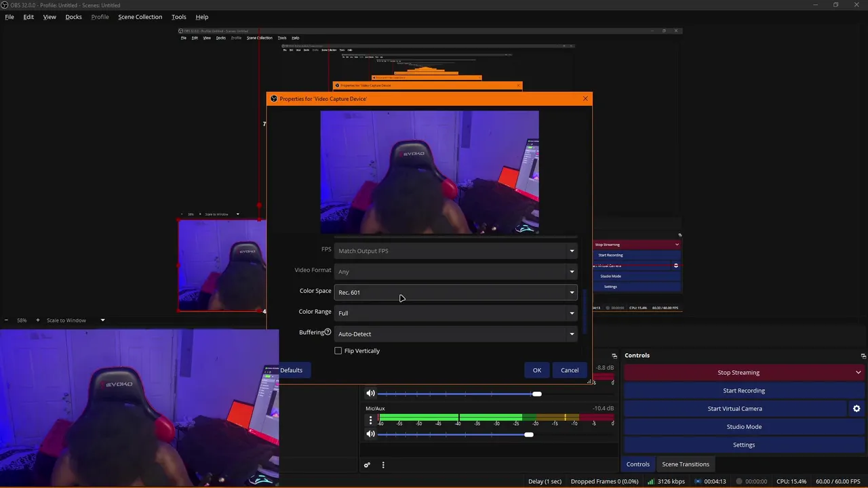Float the Controls dock
The image size is (868, 488).
863,356
